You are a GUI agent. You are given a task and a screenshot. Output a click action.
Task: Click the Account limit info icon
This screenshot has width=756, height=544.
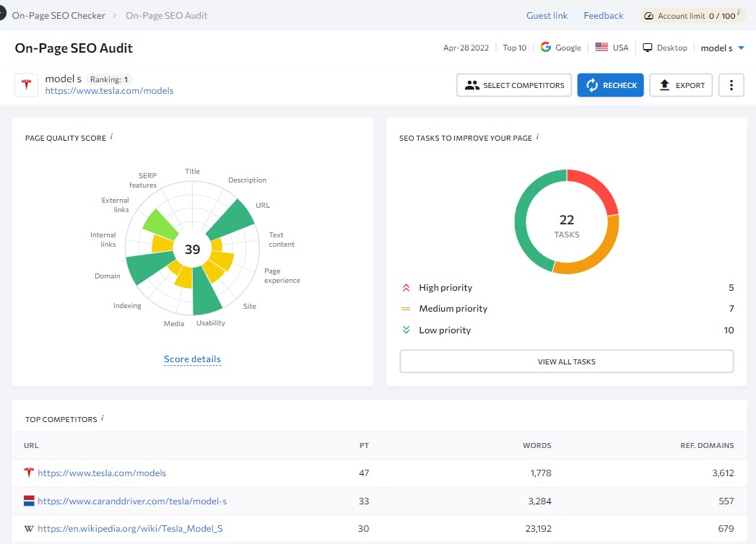[739, 13]
